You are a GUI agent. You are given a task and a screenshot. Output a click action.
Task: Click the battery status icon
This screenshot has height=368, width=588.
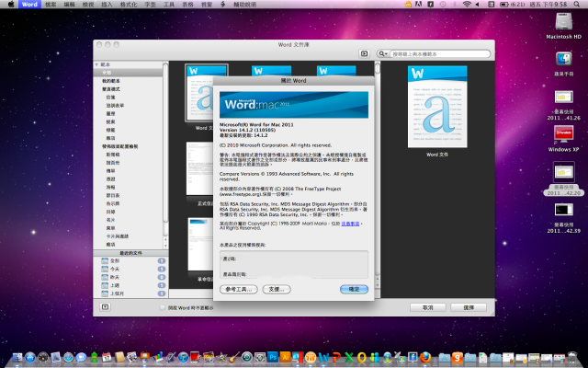click(504, 4)
